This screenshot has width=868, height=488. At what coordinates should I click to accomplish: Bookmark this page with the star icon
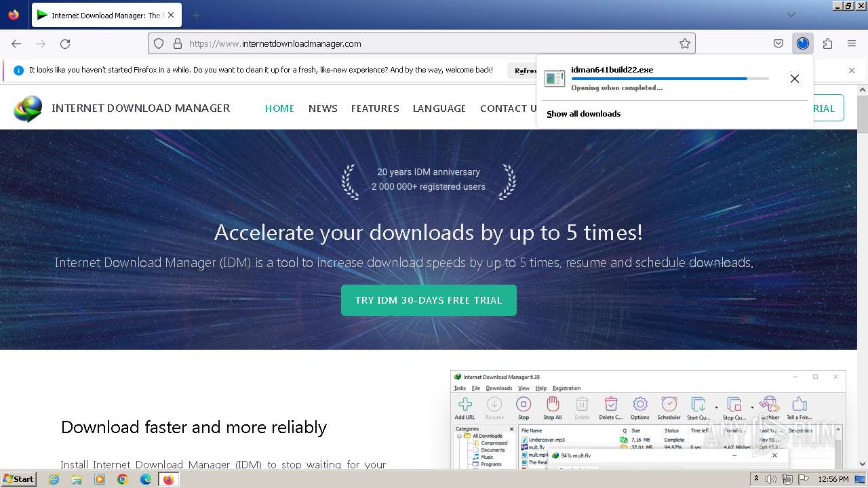pos(685,43)
